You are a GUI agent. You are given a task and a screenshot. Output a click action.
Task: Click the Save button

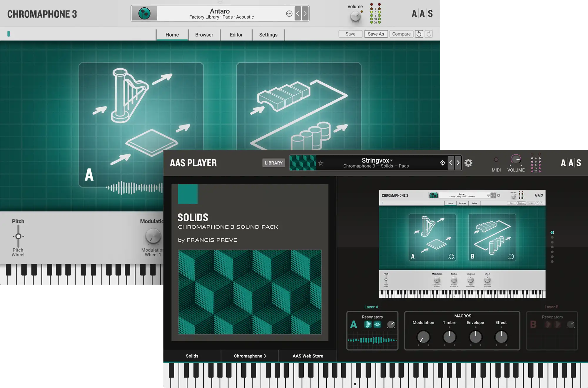click(350, 34)
